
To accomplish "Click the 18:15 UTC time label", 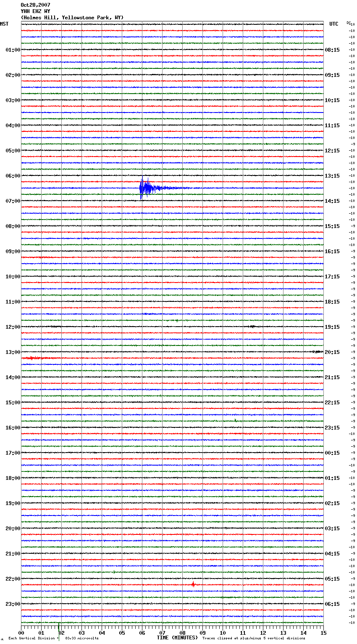I will tap(332, 302).
